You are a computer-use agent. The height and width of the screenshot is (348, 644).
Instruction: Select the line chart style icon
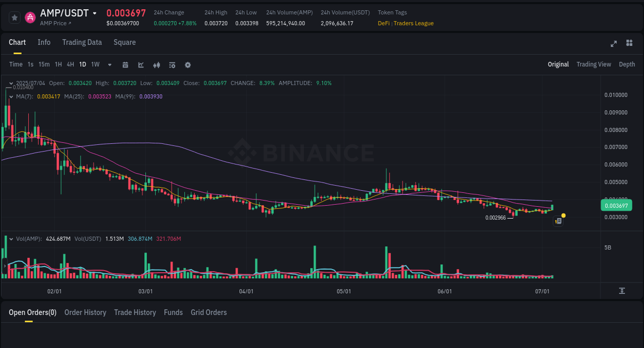(140, 64)
